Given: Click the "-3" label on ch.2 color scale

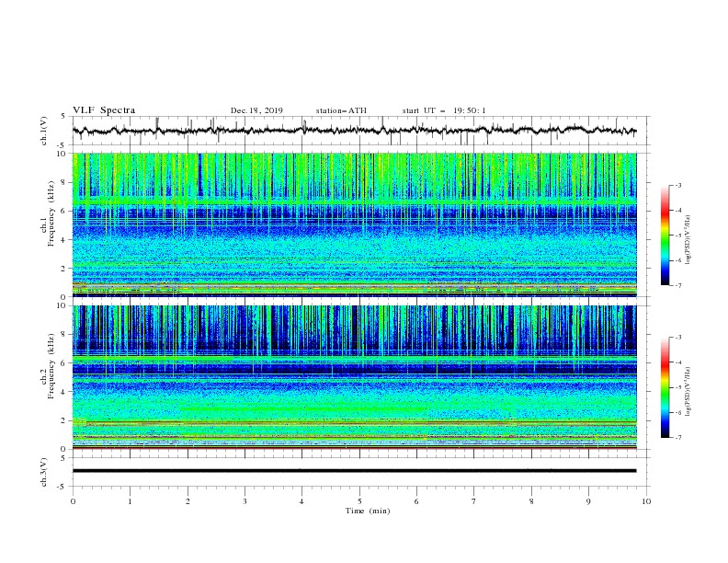Looking at the screenshot, I should click(677, 338).
